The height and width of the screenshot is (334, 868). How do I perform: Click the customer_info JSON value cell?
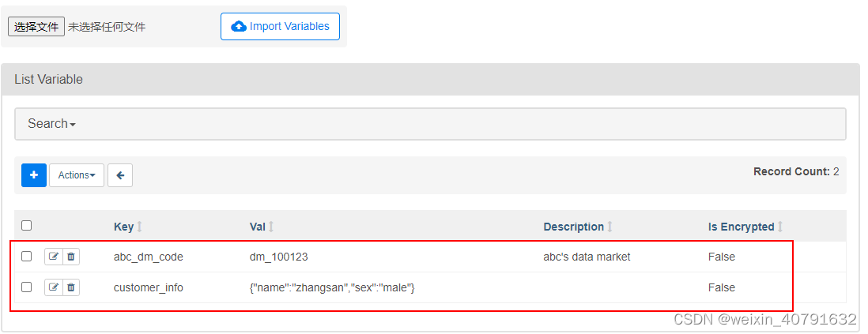click(332, 287)
